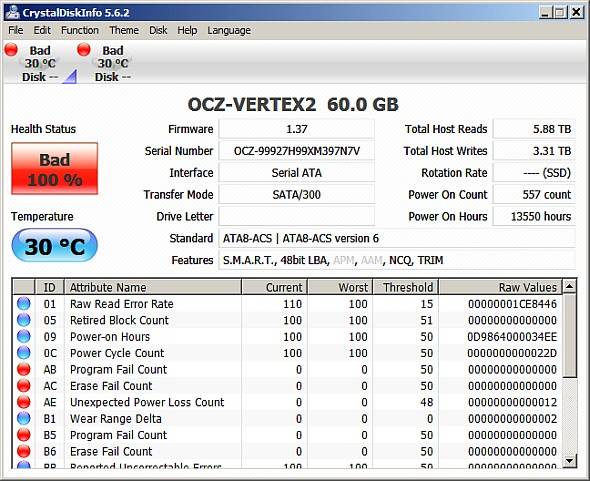590x481 pixels.
Task: Click the Worst column header
Action: click(x=340, y=287)
